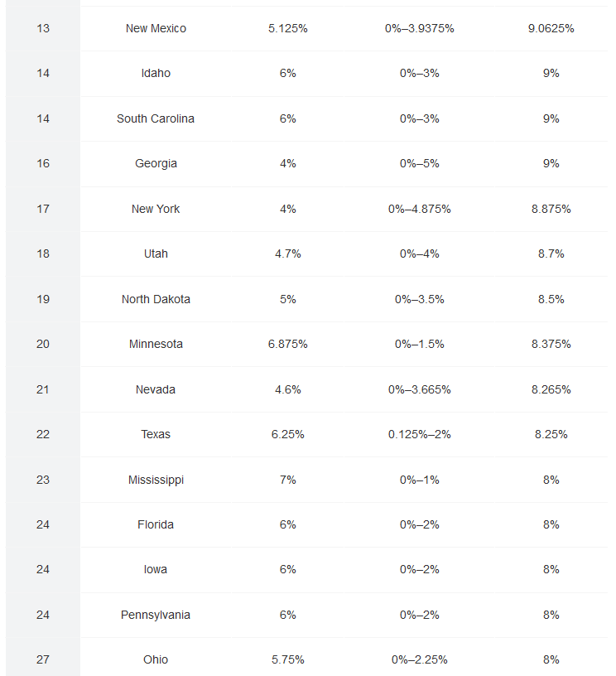Select the Texas state name
Screen dimensions: 616x676
click(x=156, y=434)
